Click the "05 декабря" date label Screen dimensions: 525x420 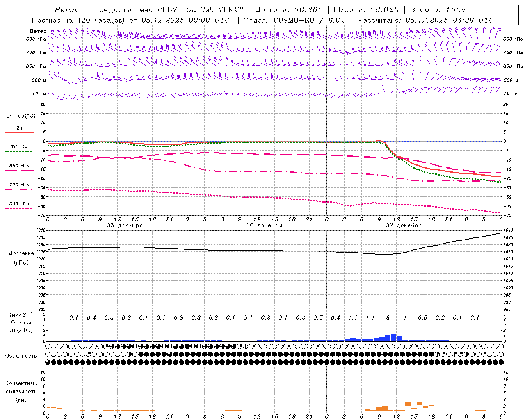[125, 226]
